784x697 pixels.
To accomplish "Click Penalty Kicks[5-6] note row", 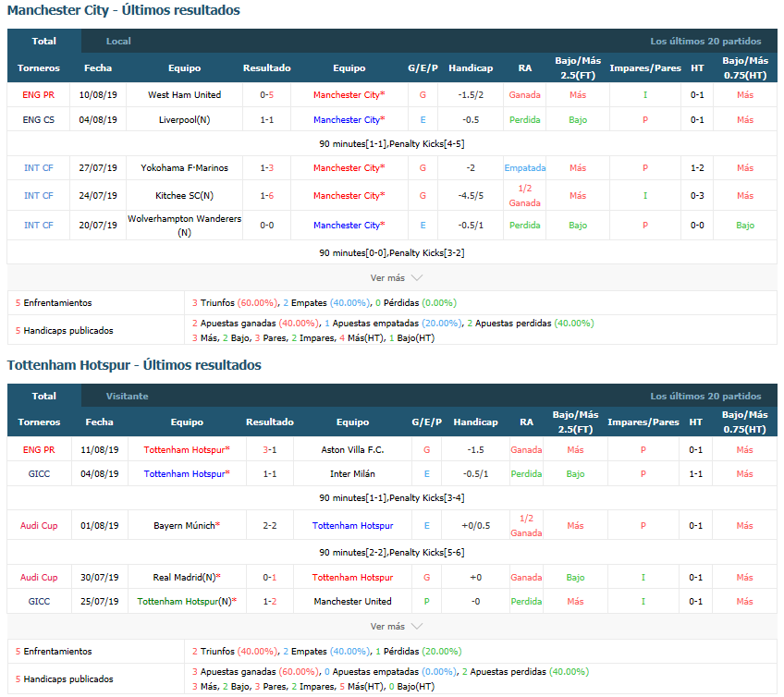I will click(x=392, y=553).
